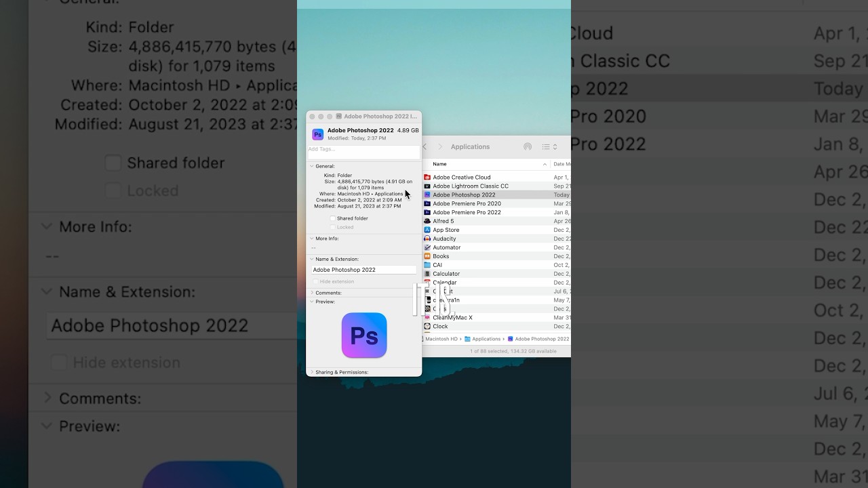
Task: Expand the Comments section
Action: (x=312, y=293)
